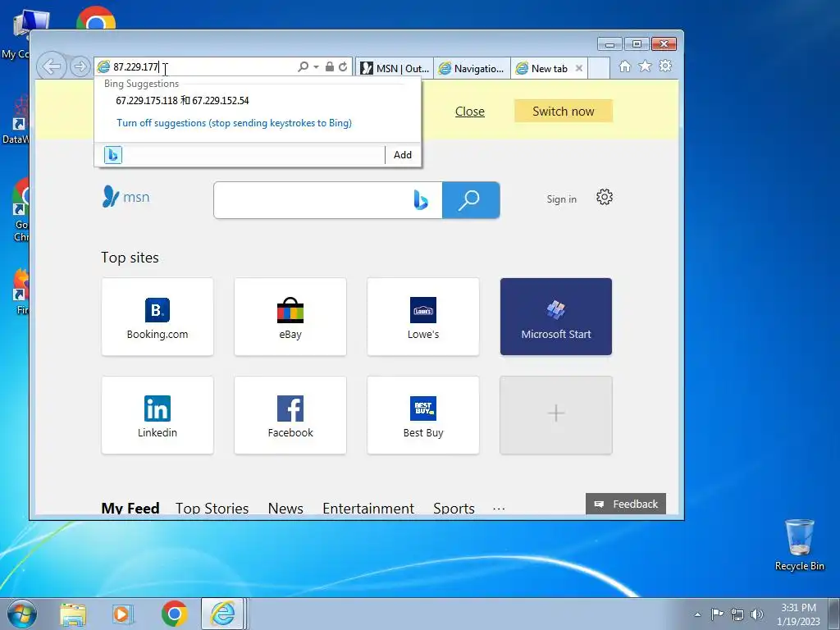Screen dimensions: 840x630
Task: Select the Google Chrome desktop shortcut at top
Action: pyautogui.click(x=96, y=18)
